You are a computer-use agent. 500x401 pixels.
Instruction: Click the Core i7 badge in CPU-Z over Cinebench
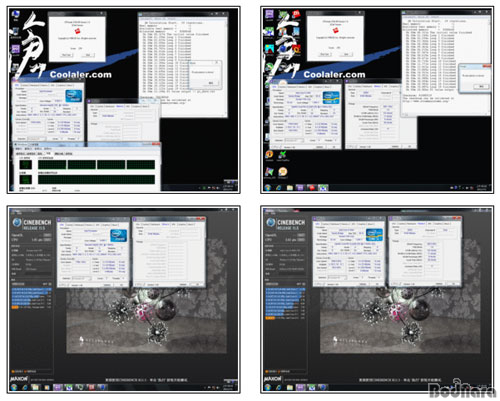pyautogui.click(x=374, y=235)
